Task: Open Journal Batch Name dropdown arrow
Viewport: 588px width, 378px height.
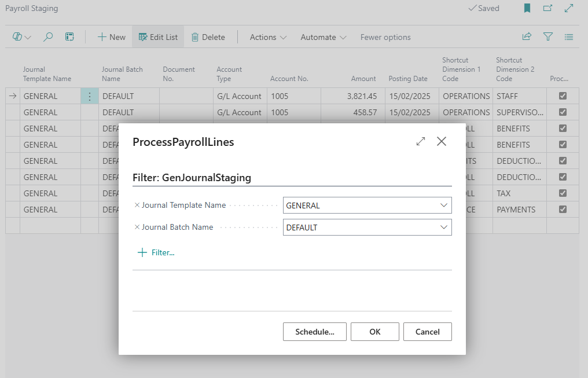Action: (444, 227)
